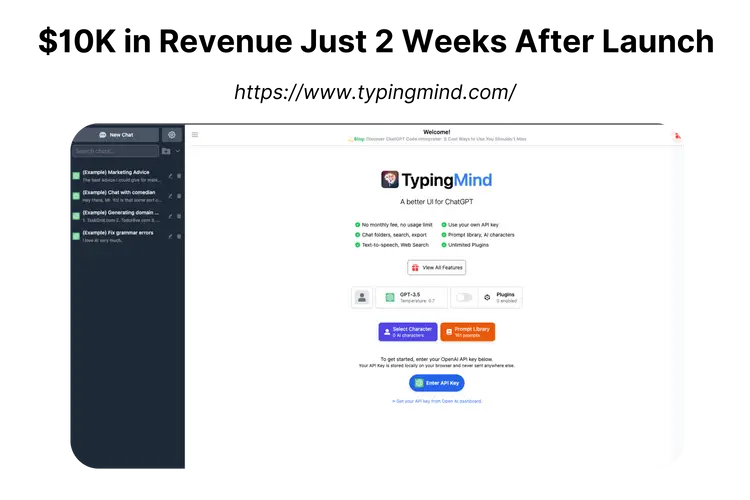750x500 pixels.
Task: Create a new chat folder with the folder icon
Action: pos(166,151)
